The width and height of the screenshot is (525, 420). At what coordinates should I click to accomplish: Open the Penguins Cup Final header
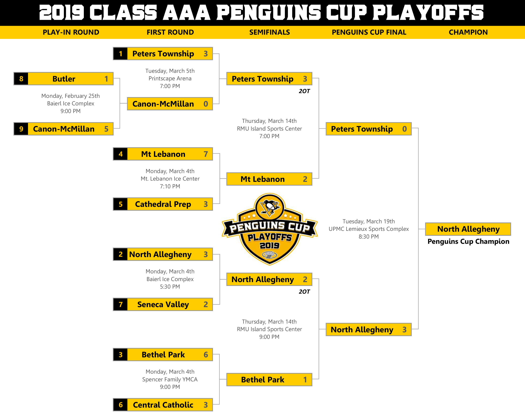(369, 32)
